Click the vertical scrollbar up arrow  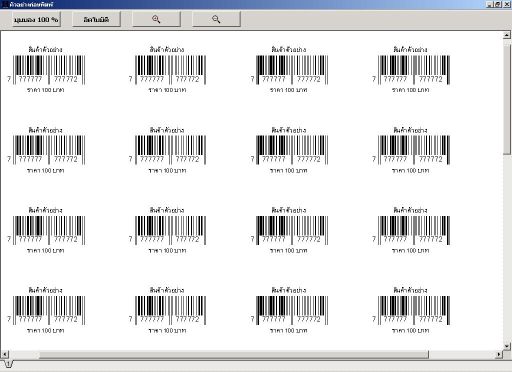point(506,35)
